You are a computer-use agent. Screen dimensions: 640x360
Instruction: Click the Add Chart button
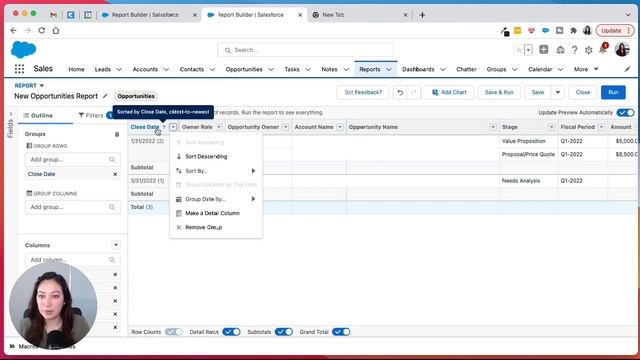(449, 92)
